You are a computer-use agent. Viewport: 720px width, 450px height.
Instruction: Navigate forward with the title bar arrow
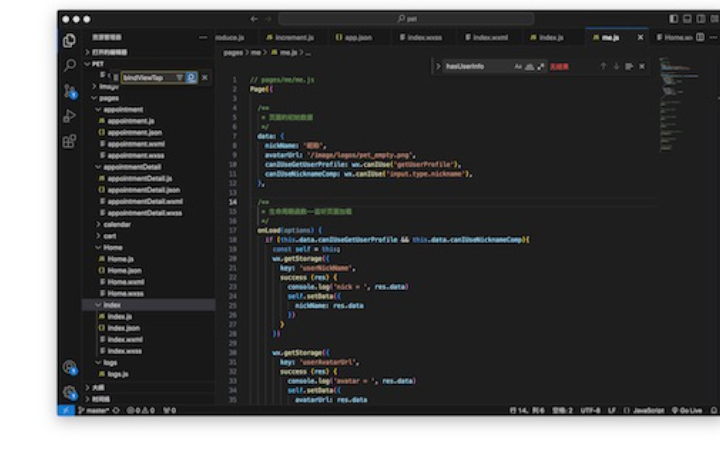[269, 19]
